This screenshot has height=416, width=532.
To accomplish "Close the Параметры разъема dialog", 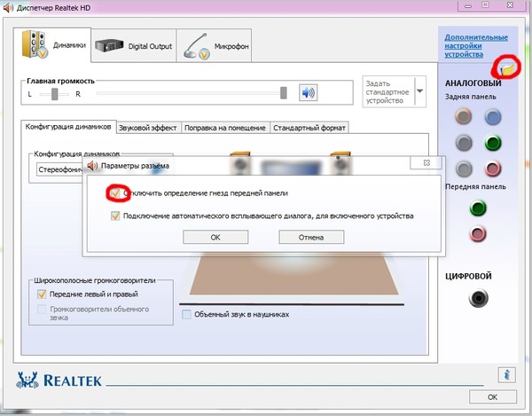I will pyautogui.click(x=426, y=163).
